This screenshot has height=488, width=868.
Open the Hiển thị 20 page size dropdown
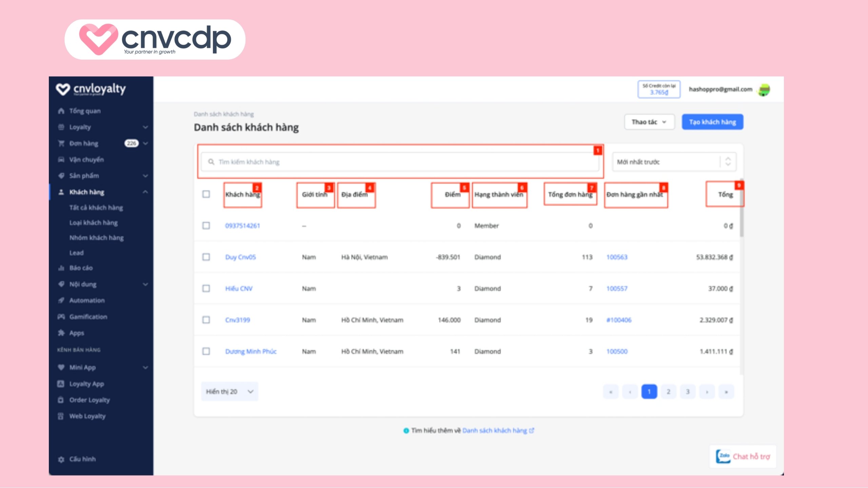pyautogui.click(x=230, y=391)
